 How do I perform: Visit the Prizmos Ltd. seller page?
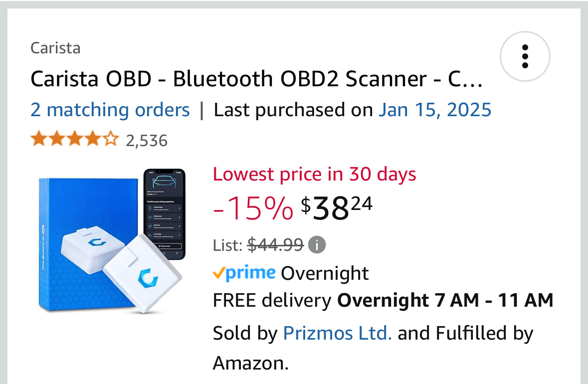coord(337,333)
